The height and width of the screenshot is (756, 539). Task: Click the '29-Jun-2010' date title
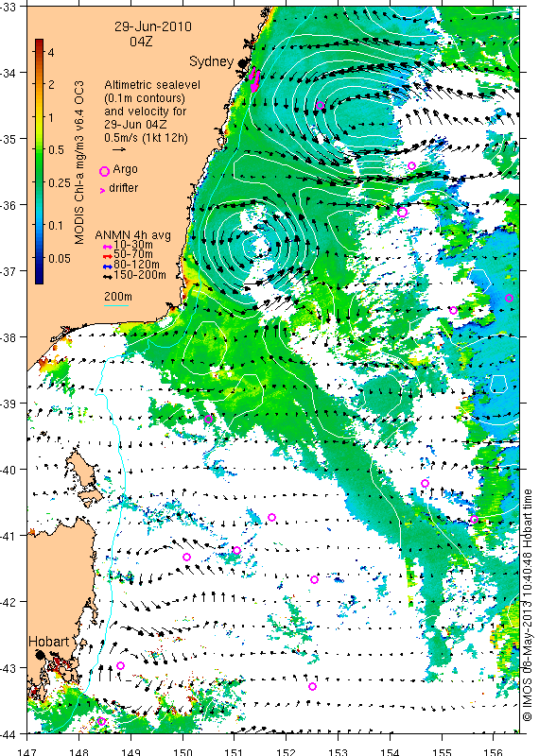click(152, 26)
